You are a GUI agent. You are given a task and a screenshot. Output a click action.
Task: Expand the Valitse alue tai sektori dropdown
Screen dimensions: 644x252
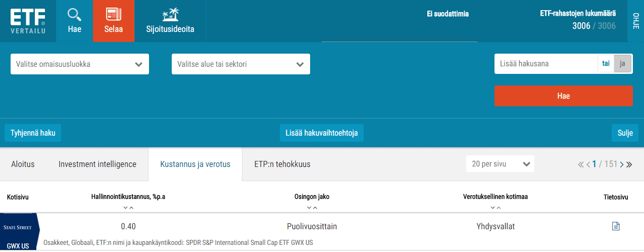tap(241, 64)
